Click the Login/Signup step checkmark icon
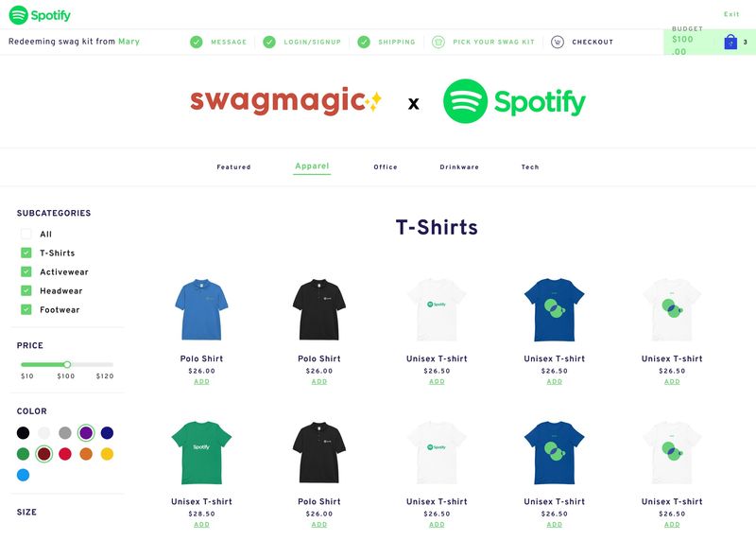The height and width of the screenshot is (558, 756). pyautogui.click(x=269, y=42)
